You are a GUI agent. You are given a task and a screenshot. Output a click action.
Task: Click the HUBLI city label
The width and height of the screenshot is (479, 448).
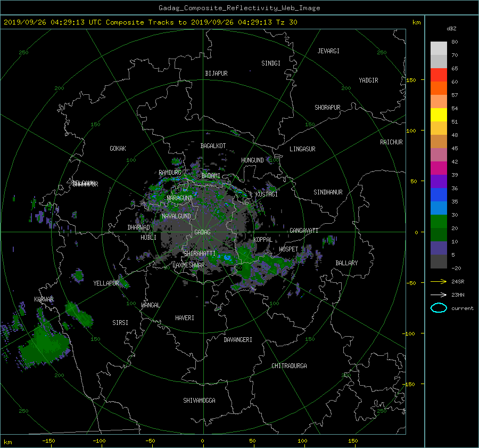(148, 238)
